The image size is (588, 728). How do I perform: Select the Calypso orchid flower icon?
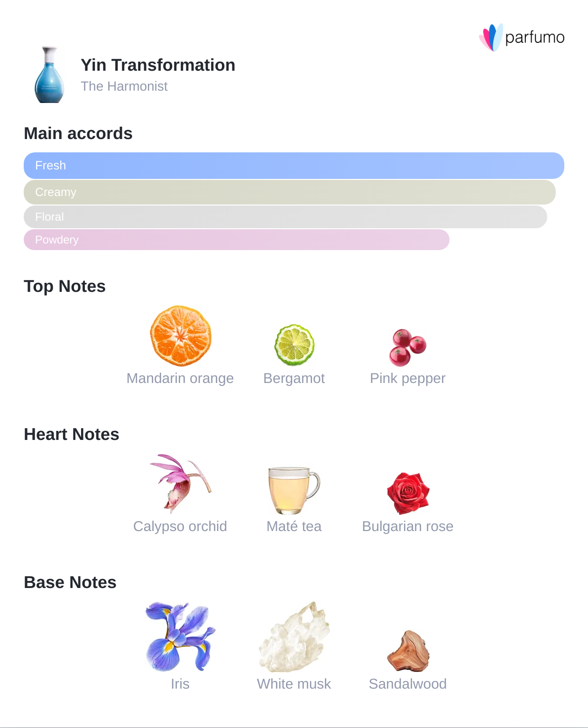pos(180,484)
